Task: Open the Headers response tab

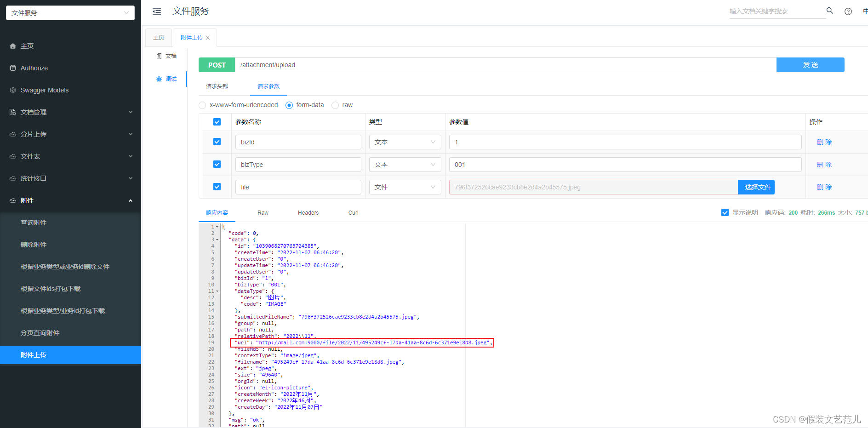Action: pyautogui.click(x=308, y=213)
